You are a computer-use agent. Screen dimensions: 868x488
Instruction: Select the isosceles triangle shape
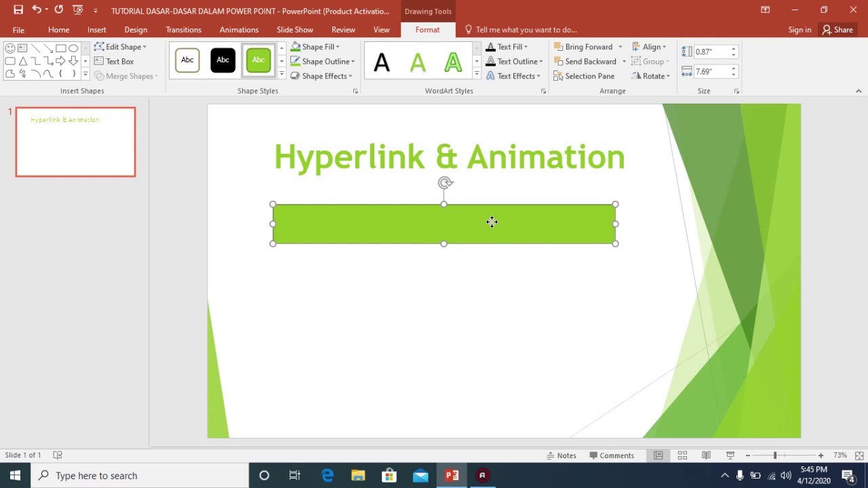22,61
